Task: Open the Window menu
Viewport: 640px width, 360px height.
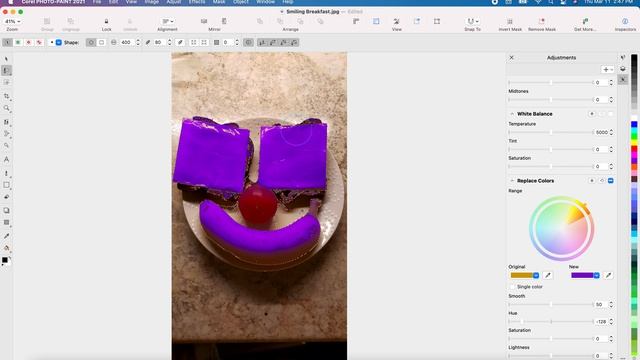Action: click(265, 2)
